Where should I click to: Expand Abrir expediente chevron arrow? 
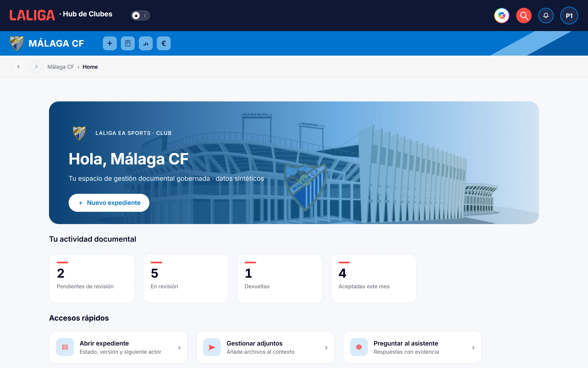point(179,348)
